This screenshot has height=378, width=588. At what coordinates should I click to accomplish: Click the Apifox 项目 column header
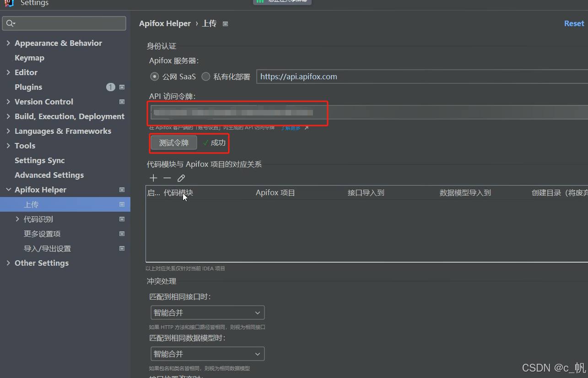(275, 193)
